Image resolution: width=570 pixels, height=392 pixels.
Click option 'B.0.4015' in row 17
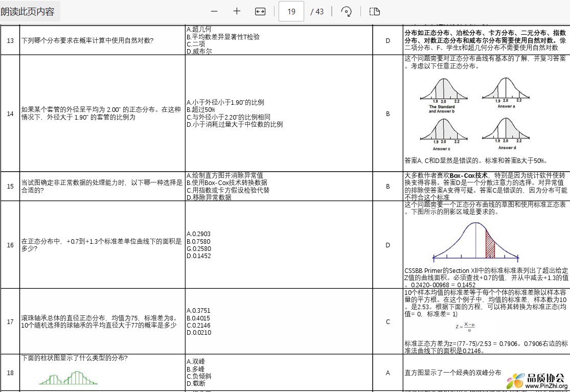click(x=198, y=318)
